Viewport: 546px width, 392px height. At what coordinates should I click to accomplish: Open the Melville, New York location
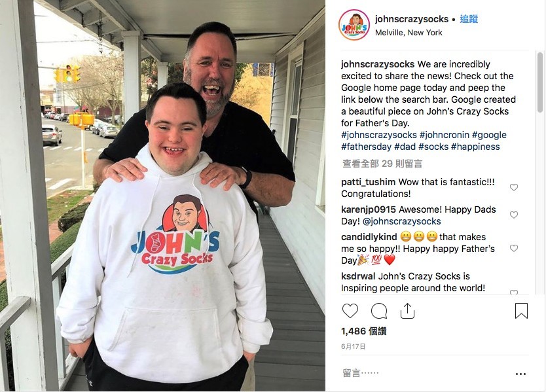point(409,32)
